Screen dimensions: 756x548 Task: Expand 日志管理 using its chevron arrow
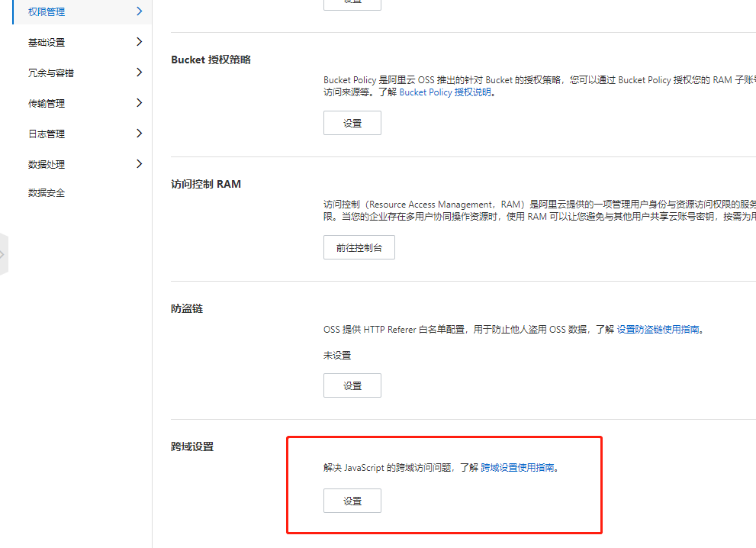[139, 134]
